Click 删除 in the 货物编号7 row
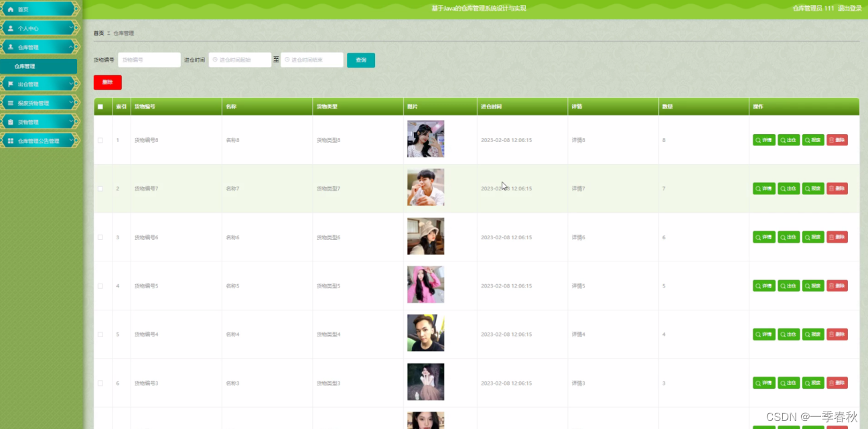Screen dimensions: 868x429 point(837,188)
